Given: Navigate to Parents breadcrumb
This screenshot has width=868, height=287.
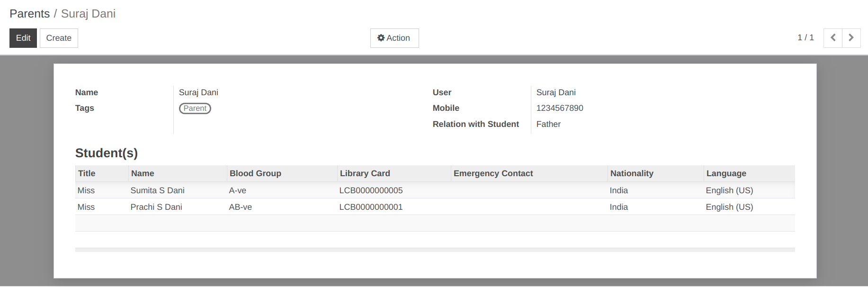Looking at the screenshot, I should pos(29,14).
